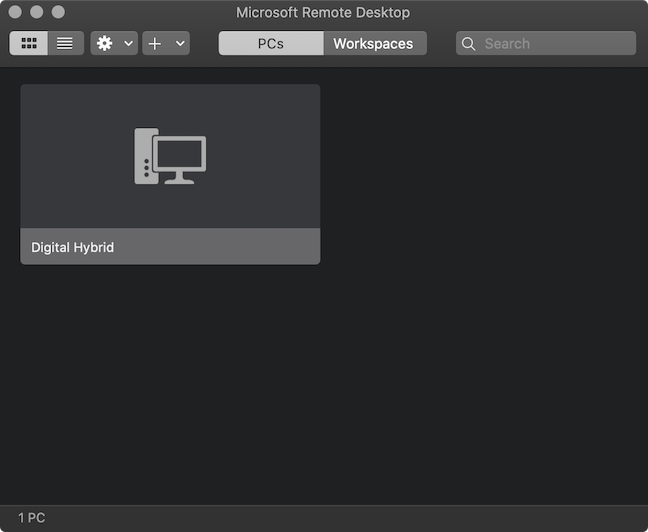Select the PCs tab
The height and width of the screenshot is (532, 648).
pyautogui.click(x=271, y=43)
